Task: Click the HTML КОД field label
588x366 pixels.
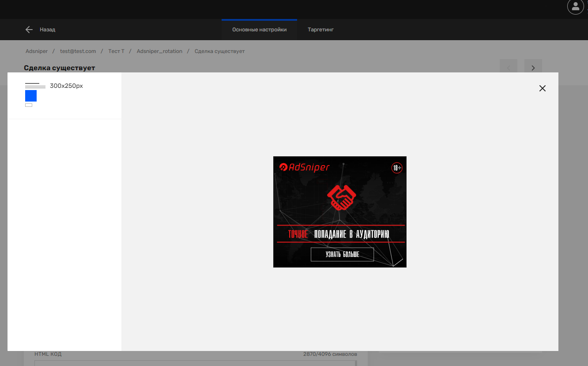Action: tap(48, 354)
